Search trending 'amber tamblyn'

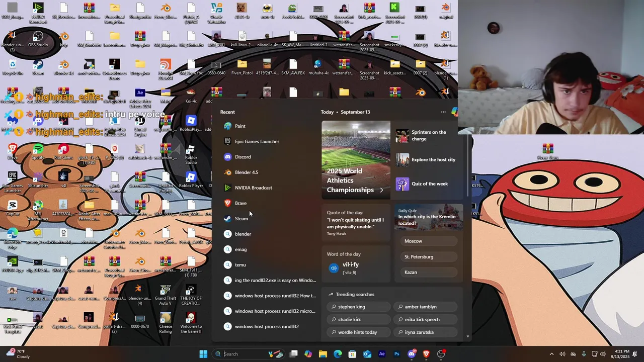click(x=426, y=307)
